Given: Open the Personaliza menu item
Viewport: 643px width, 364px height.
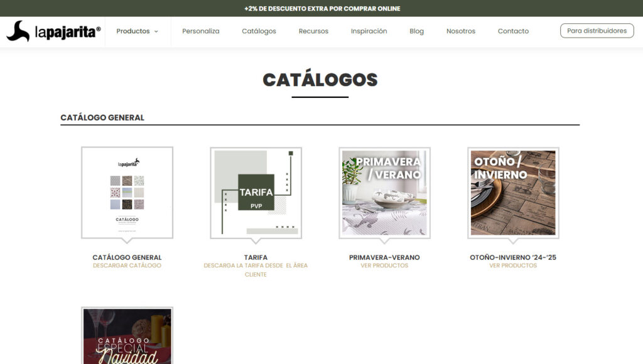Looking at the screenshot, I should click(x=200, y=31).
